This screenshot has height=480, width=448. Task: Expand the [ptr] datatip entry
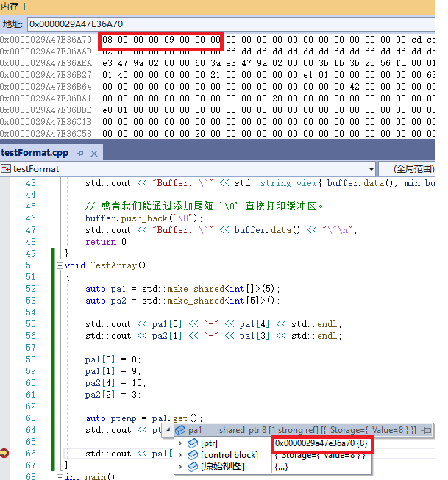tap(180, 443)
